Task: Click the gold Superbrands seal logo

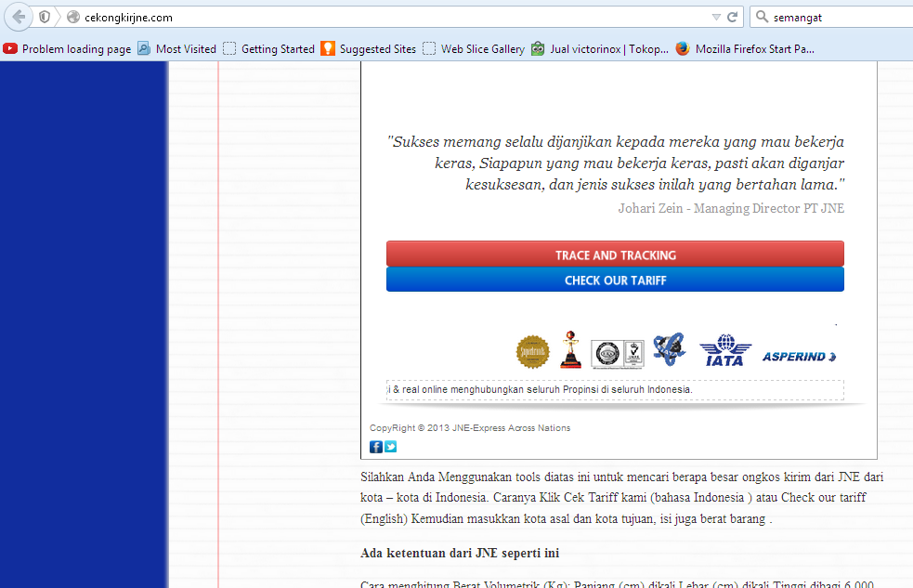Action: coord(533,352)
